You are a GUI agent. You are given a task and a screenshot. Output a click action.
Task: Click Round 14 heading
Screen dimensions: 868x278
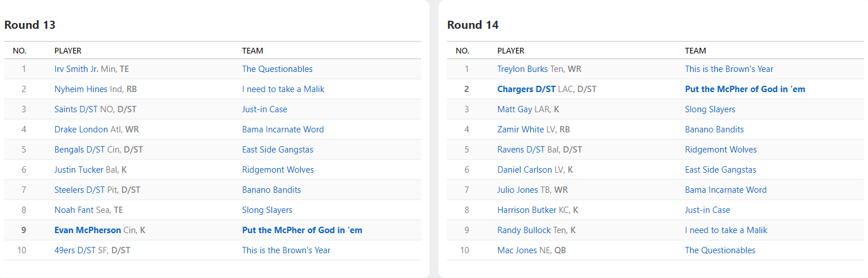coord(473,25)
